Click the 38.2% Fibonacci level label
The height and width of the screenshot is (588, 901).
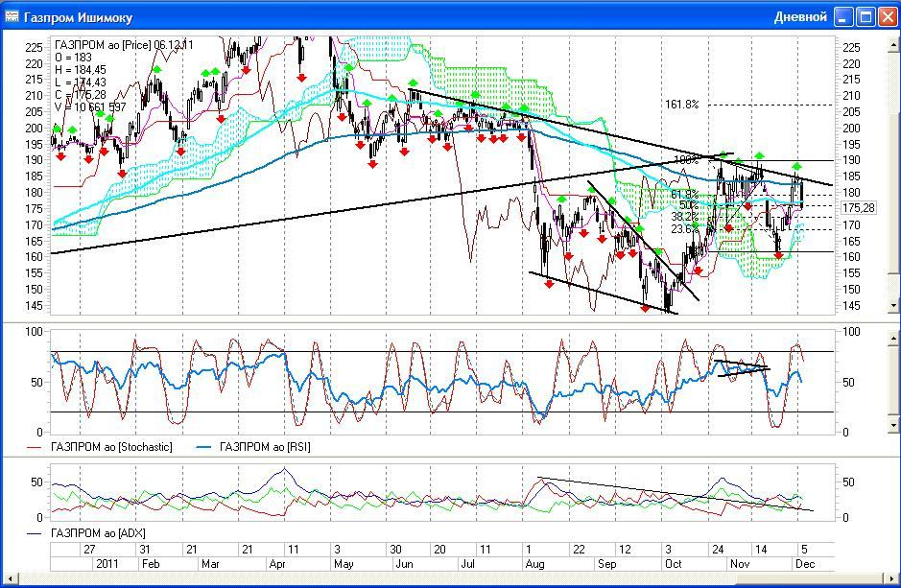(684, 217)
